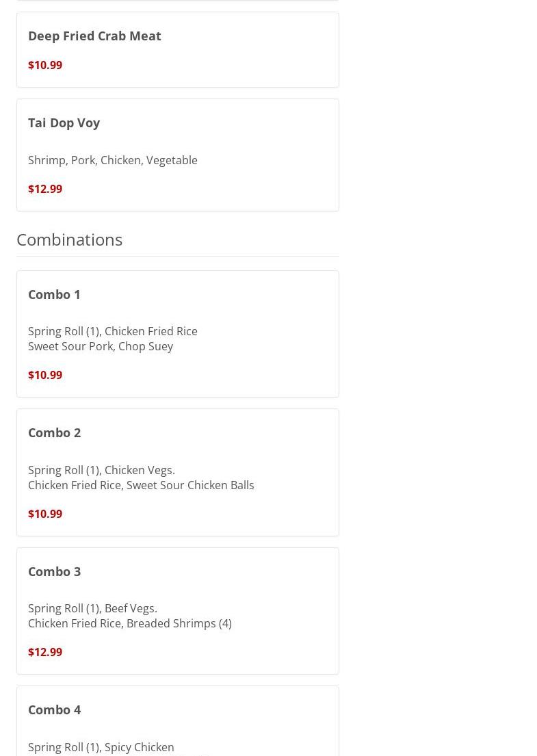Click the Tai Dop Voy $12.99 price
Screen dimensions: 537x756
click(x=45, y=189)
